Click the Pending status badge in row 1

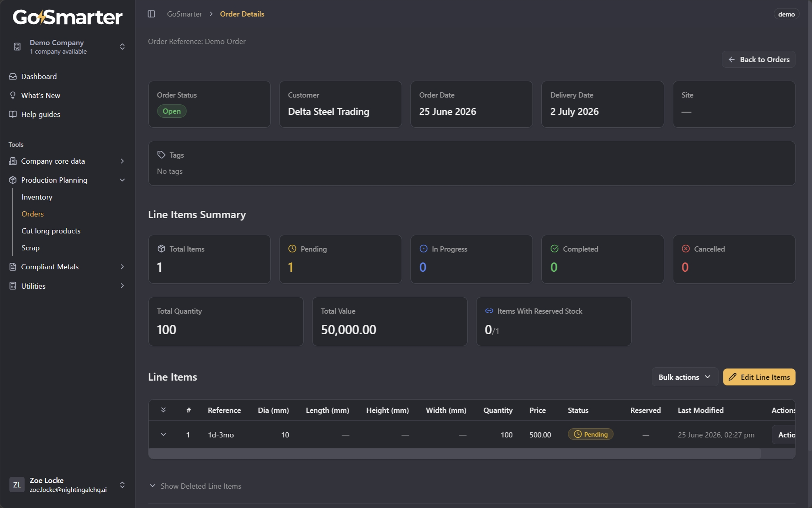click(590, 434)
